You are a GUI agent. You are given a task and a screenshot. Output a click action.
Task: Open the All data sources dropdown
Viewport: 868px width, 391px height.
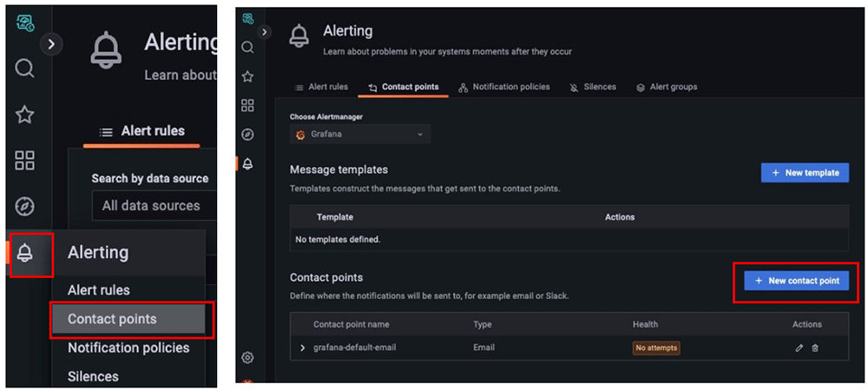click(x=154, y=205)
